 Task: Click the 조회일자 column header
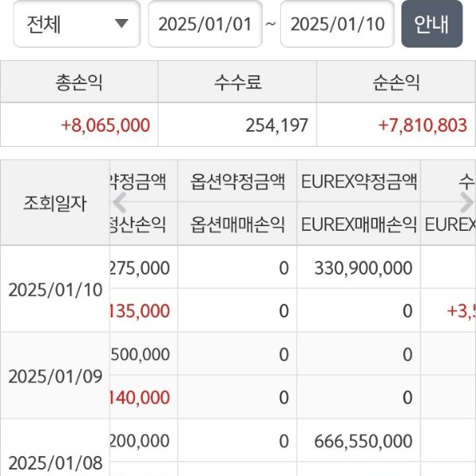pos(55,203)
